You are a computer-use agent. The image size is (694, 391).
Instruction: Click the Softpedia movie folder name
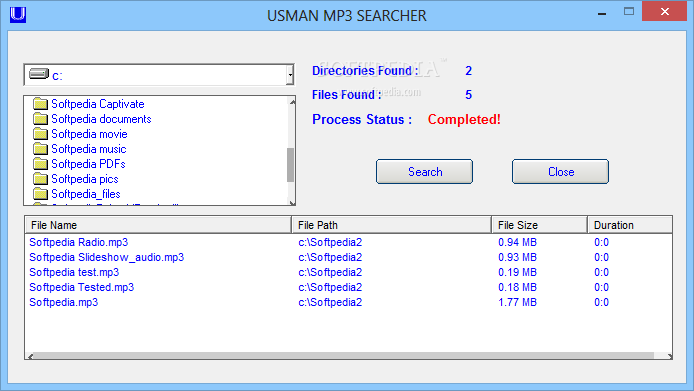coord(89,134)
